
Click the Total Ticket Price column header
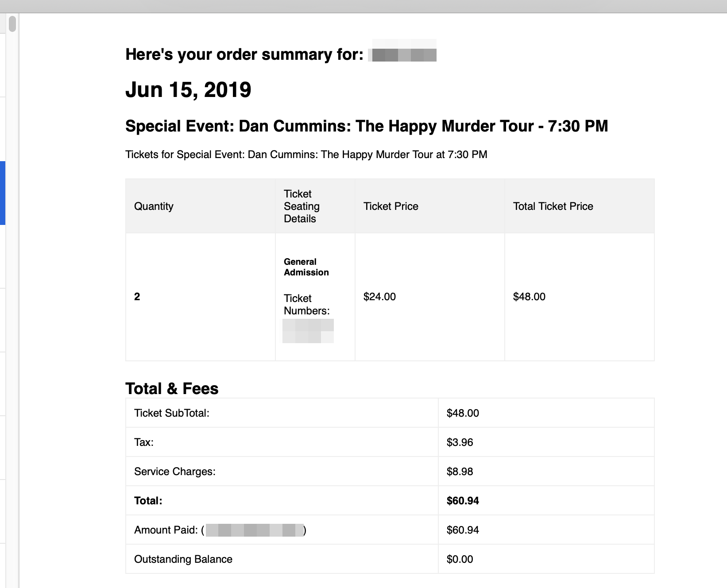click(x=553, y=206)
